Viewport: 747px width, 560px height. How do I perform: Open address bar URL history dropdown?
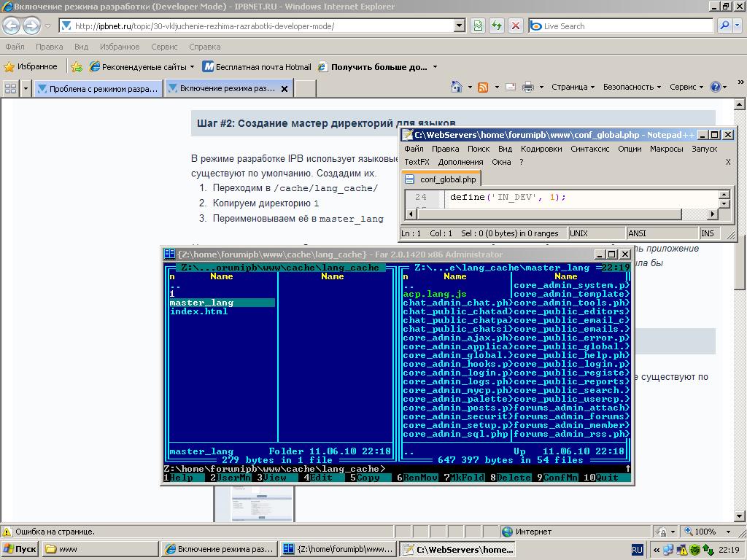click(460, 26)
